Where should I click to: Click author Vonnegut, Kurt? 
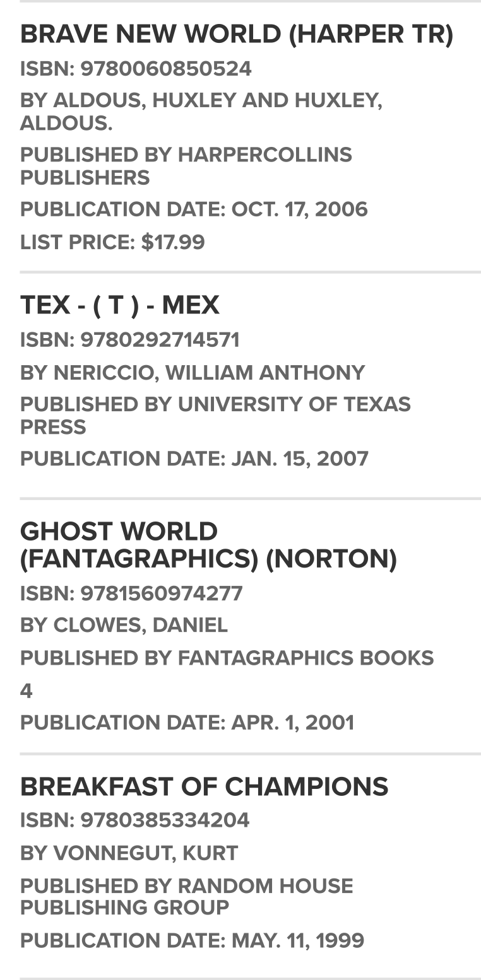(129, 853)
